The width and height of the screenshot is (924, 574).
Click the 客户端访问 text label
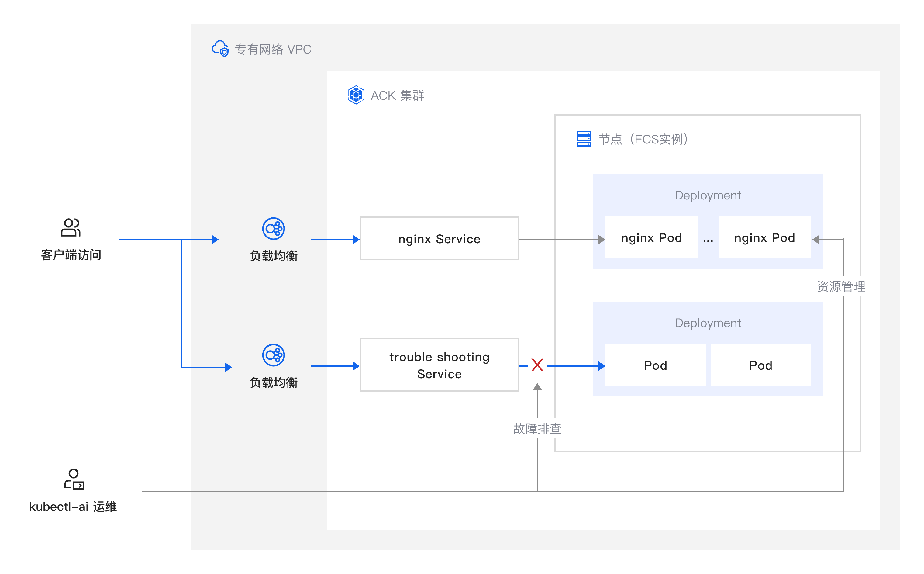click(71, 255)
